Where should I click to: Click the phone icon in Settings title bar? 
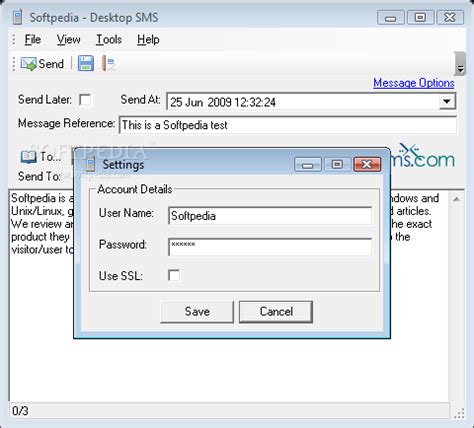click(90, 164)
